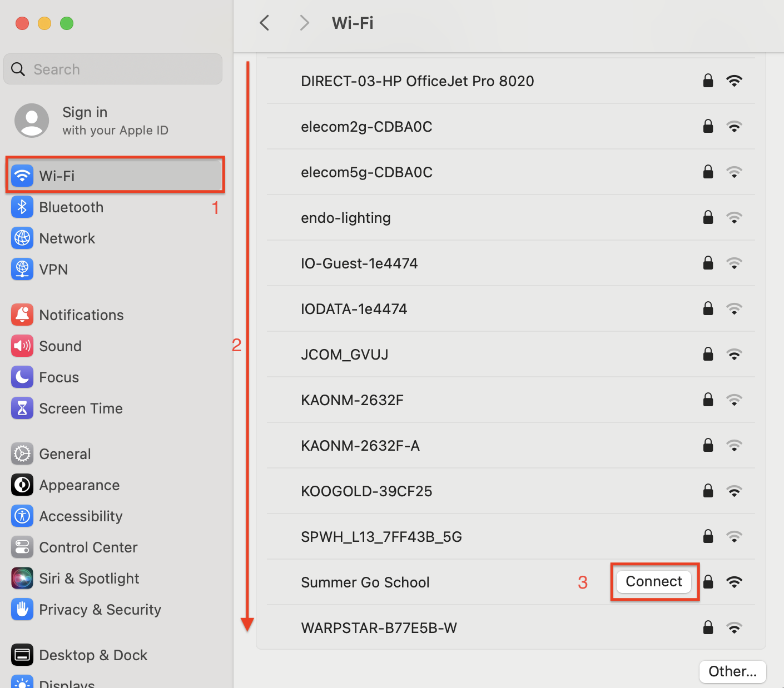Click the Focus crescent moon icon

[x=22, y=377]
